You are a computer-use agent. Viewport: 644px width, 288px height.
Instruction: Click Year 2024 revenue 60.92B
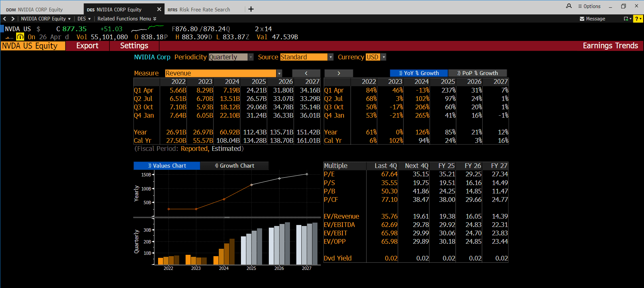click(x=230, y=132)
